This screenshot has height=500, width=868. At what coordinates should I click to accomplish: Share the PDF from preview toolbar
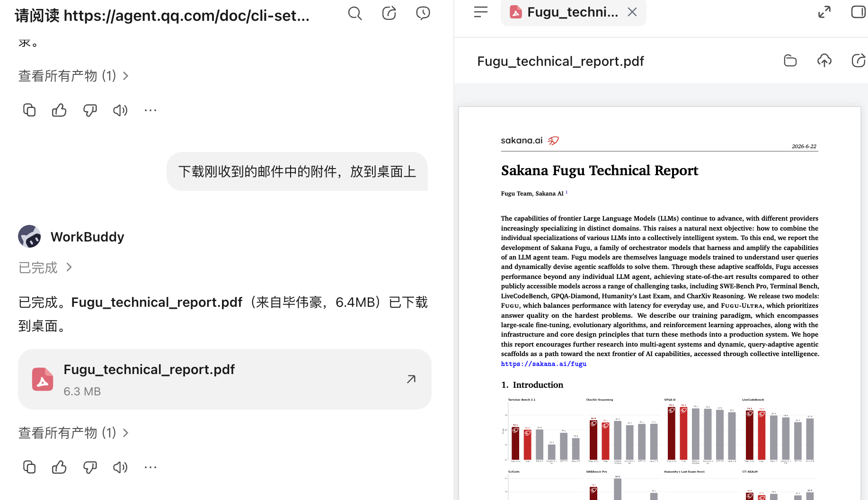click(859, 61)
